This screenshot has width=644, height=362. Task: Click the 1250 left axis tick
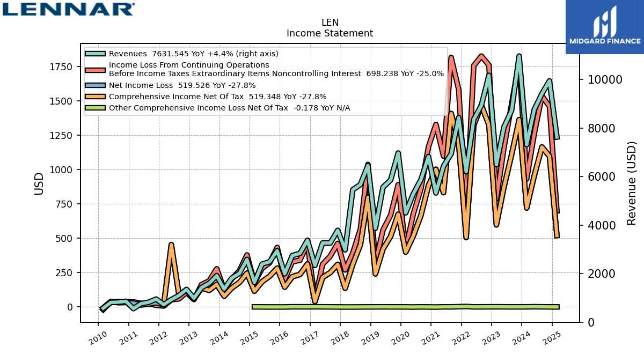pyautogui.click(x=63, y=136)
